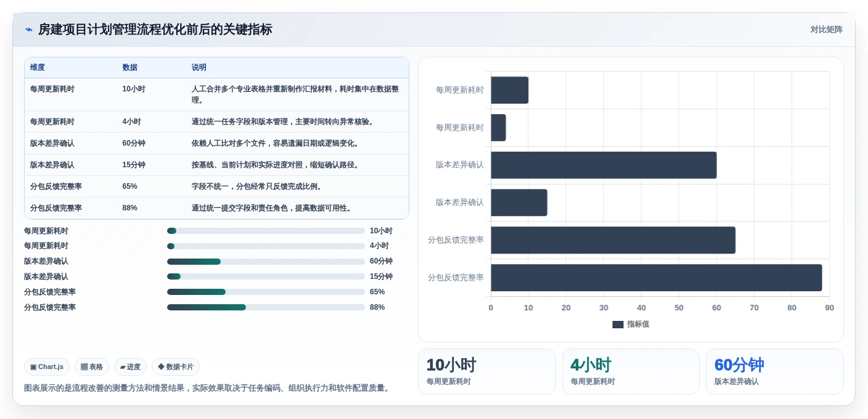Click the 数据 column header

129,67
